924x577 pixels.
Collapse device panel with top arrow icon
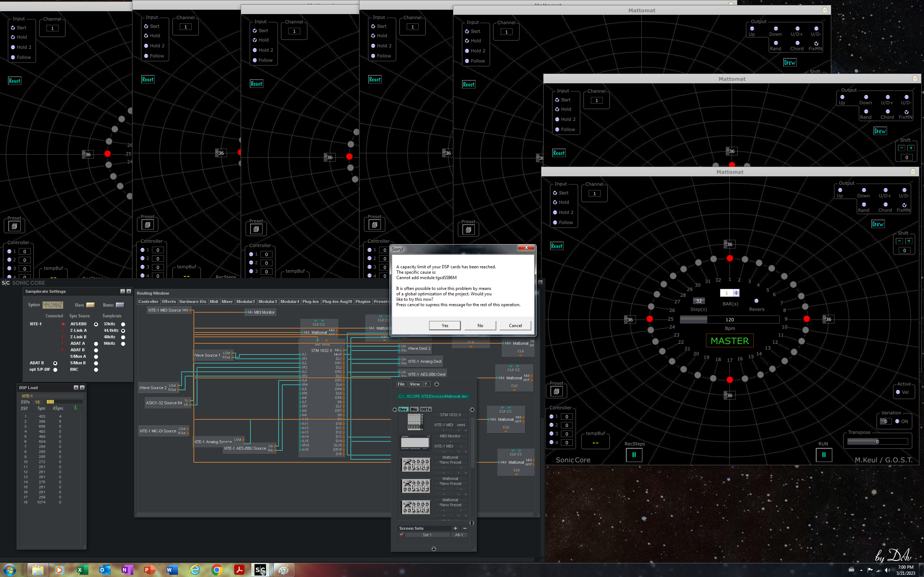point(436,384)
